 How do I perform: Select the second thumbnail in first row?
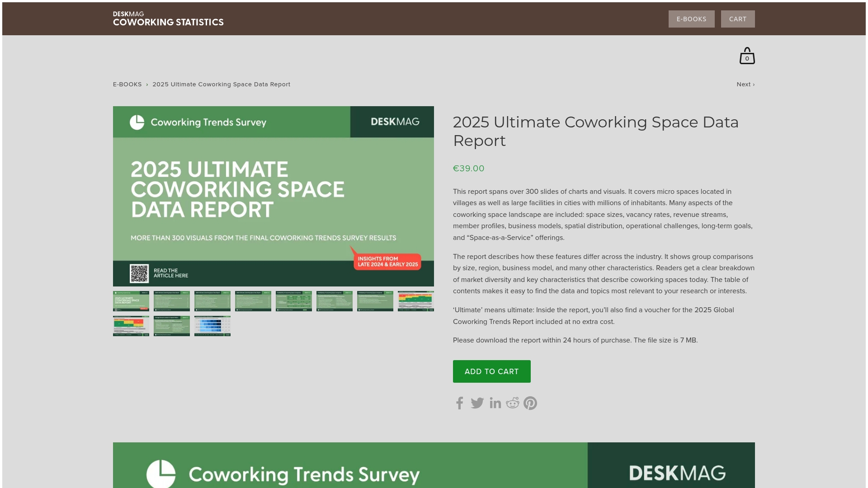(172, 301)
